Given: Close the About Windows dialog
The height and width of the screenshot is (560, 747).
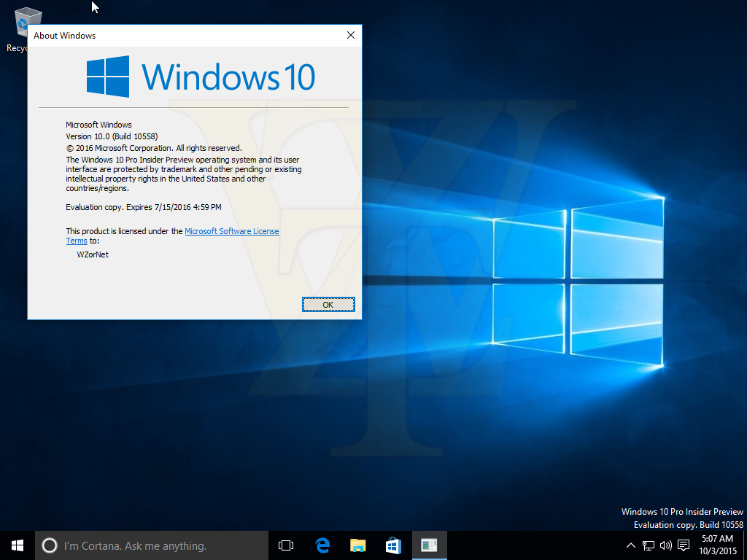Looking at the screenshot, I should point(351,35).
